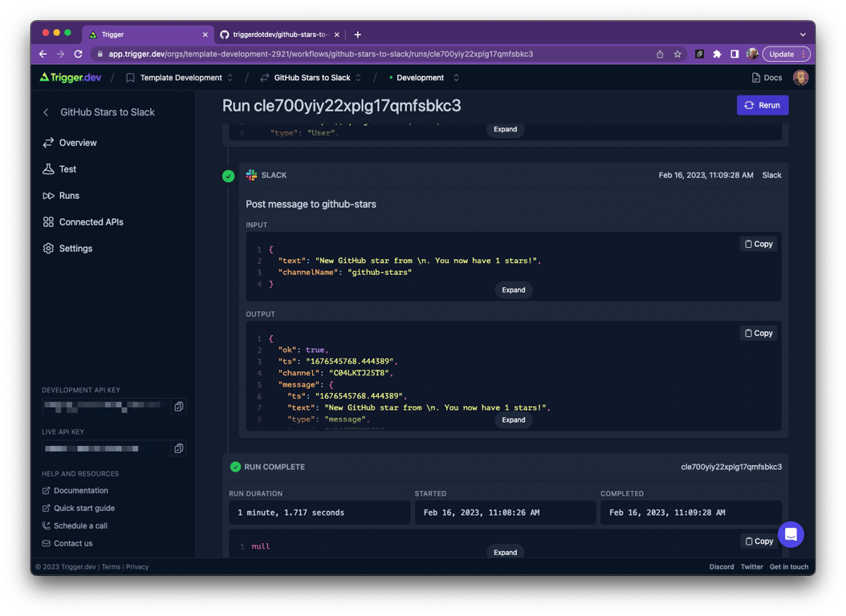Screen dimensions: 846x616
Task: Open the Docs link in header
Action: point(767,78)
